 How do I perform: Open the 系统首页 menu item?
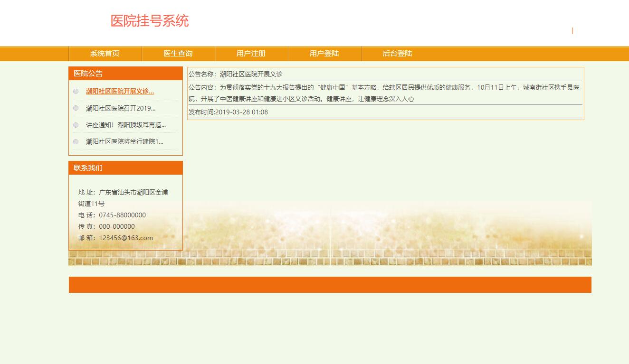tap(104, 54)
